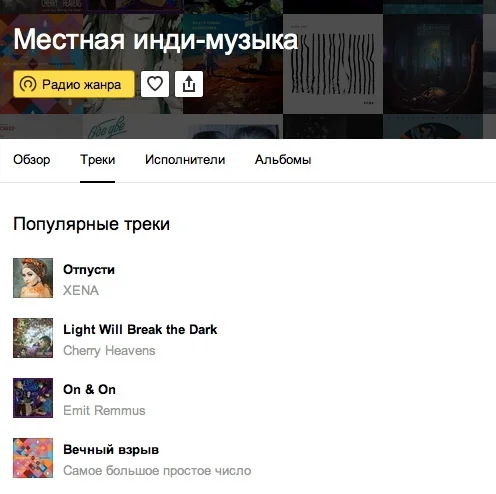This screenshot has width=496, height=494.
Task: Open the track title Отпусти
Action: click(89, 270)
